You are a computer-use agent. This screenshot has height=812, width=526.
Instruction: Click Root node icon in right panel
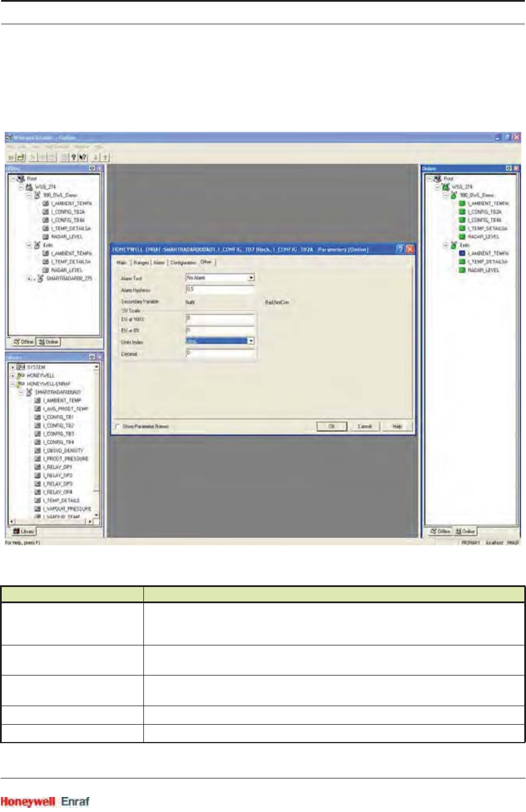[x=437, y=179]
